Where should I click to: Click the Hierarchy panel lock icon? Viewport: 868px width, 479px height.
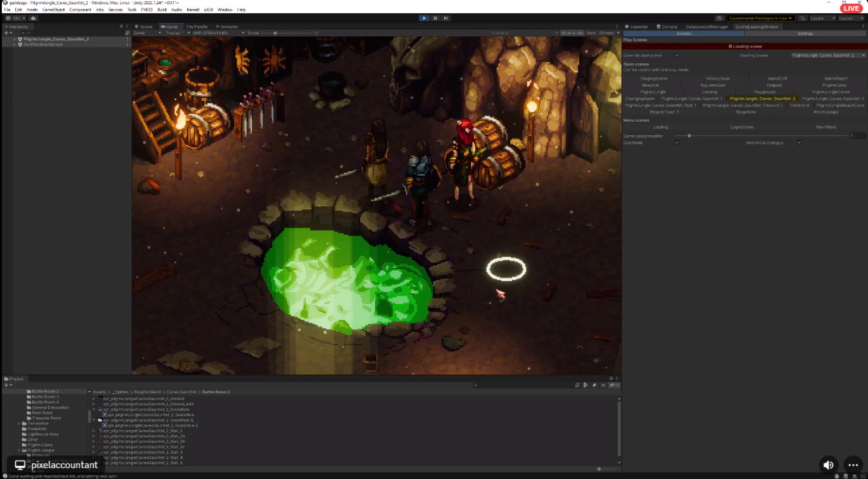point(121,27)
